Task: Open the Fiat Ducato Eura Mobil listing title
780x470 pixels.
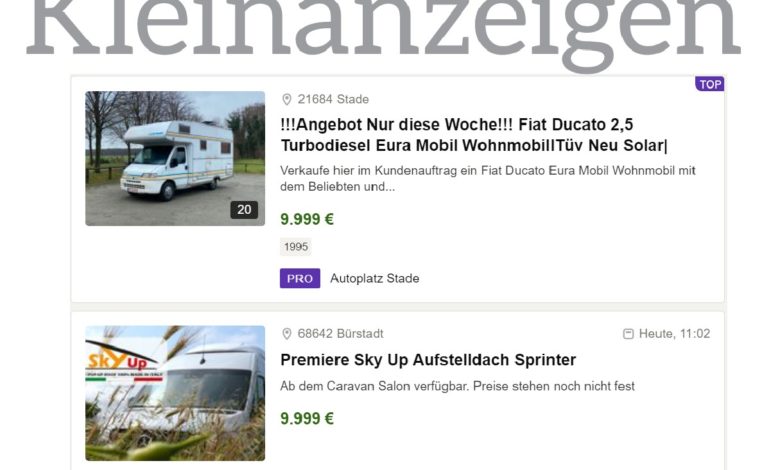Action: click(x=474, y=135)
